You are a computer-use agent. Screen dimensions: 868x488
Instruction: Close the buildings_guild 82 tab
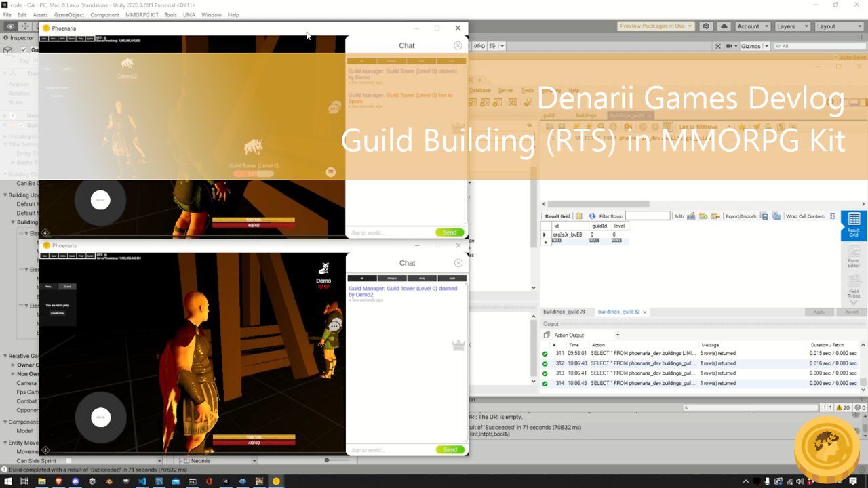(645, 312)
